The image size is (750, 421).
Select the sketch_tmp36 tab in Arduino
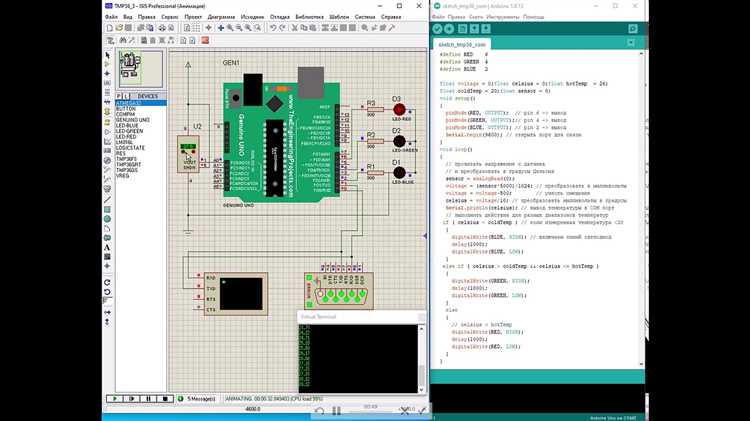click(x=462, y=44)
